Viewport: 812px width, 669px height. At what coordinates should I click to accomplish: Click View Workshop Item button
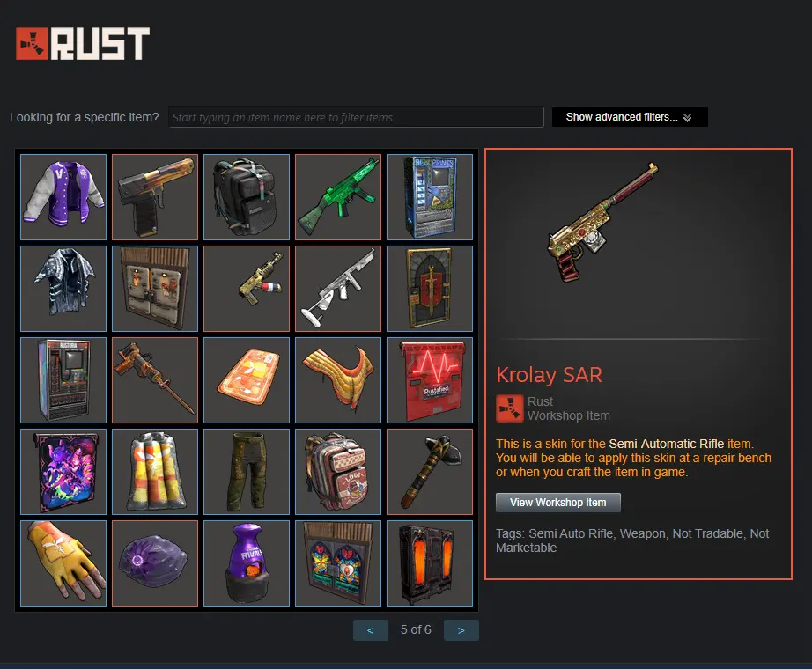pos(557,503)
